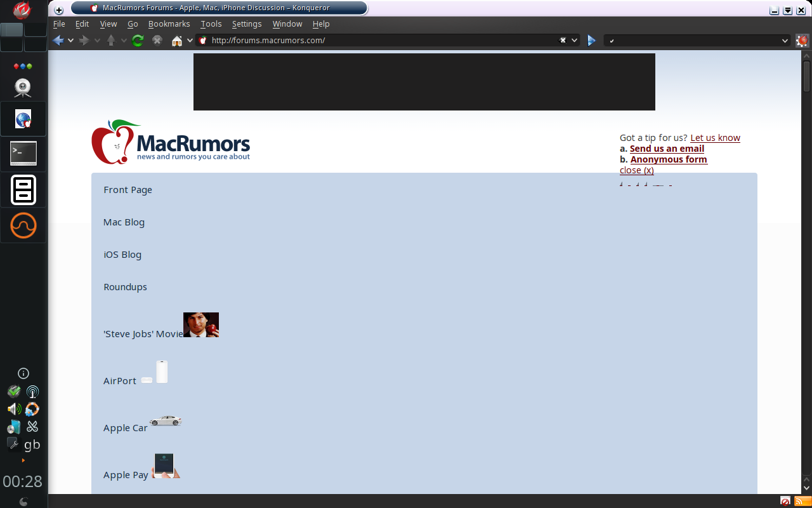Viewport: 812px width, 508px height.
Task: Click the Back arrow in the navigation toolbar
Action: (x=58, y=41)
